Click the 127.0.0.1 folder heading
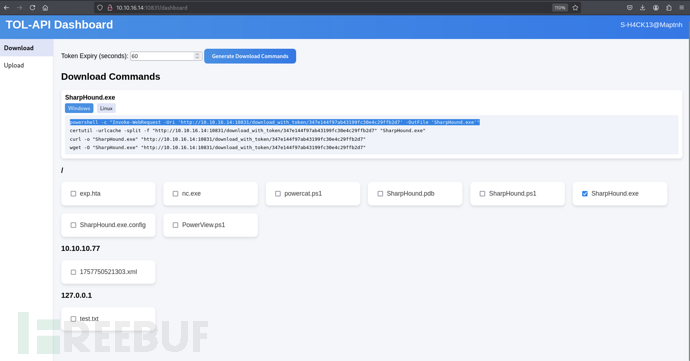This screenshot has width=690, height=361. tap(77, 295)
